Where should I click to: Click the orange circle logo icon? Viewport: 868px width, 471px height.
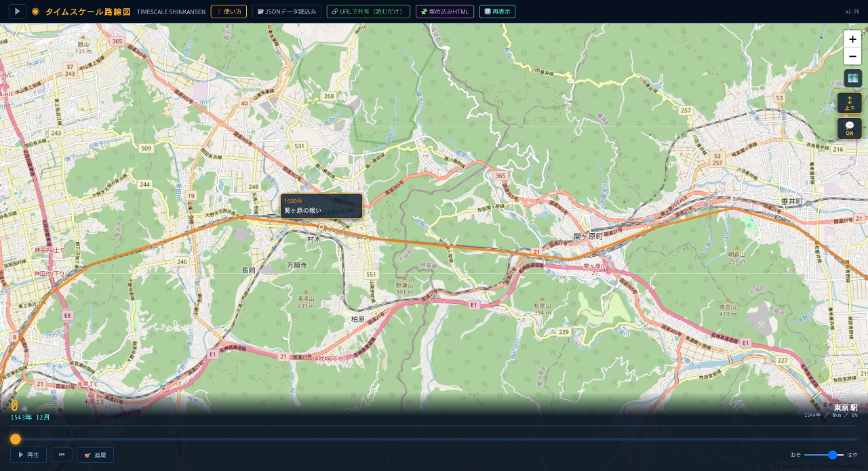coord(36,12)
